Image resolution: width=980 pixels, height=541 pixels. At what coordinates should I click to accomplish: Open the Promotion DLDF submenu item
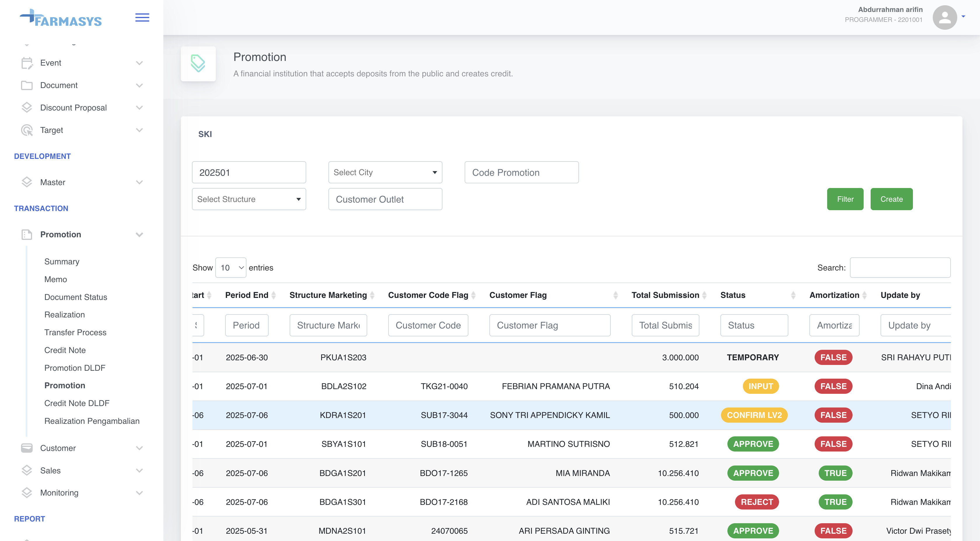(75, 368)
